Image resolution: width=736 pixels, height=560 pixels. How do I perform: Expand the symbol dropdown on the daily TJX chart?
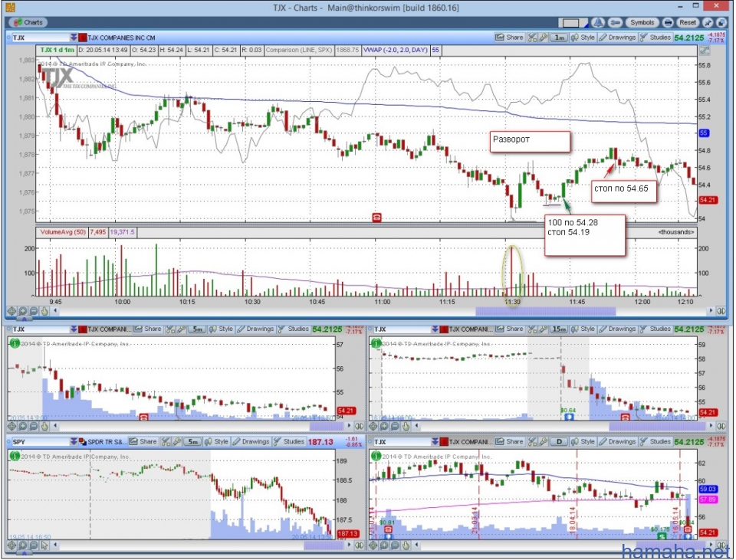tap(435, 442)
